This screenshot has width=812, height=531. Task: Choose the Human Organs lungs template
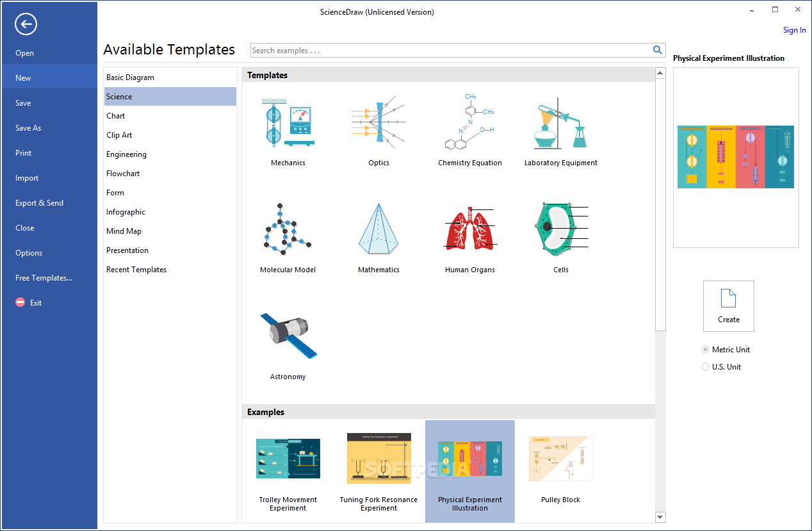click(470, 238)
